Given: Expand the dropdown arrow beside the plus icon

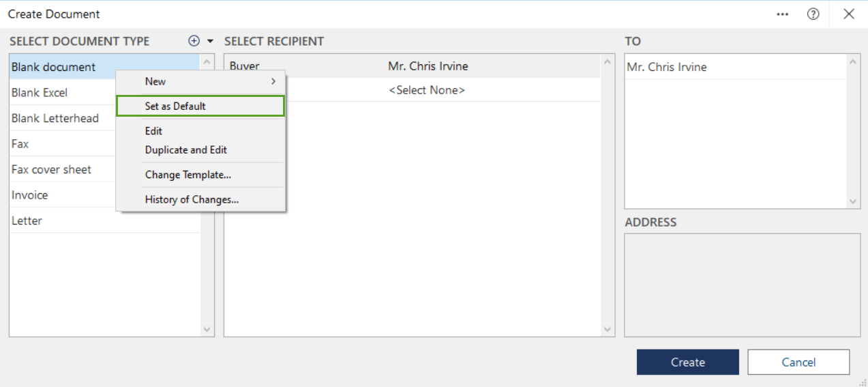Looking at the screenshot, I should [x=210, y=41].
